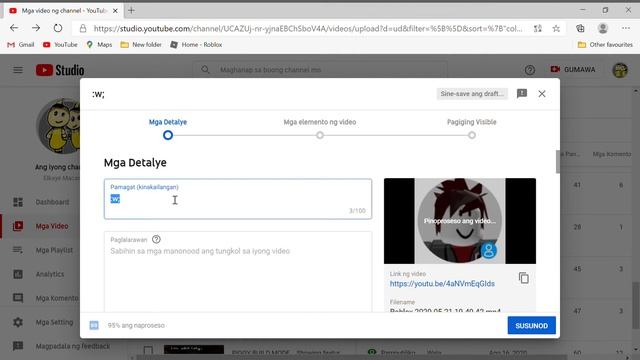The height and width of the screenshot is (360, 640).
Task: Click the GUMAWA create button
Action: click(x=573, y=70)
